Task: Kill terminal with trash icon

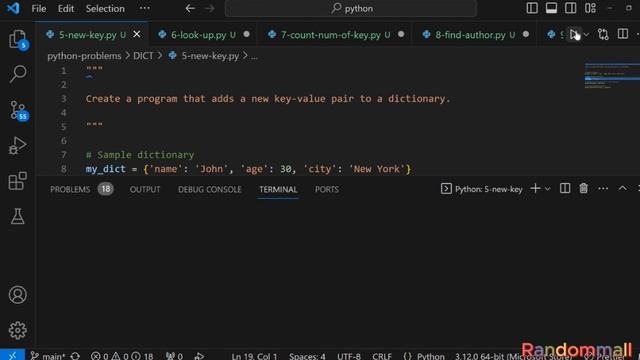Action: tap(584, 189)
